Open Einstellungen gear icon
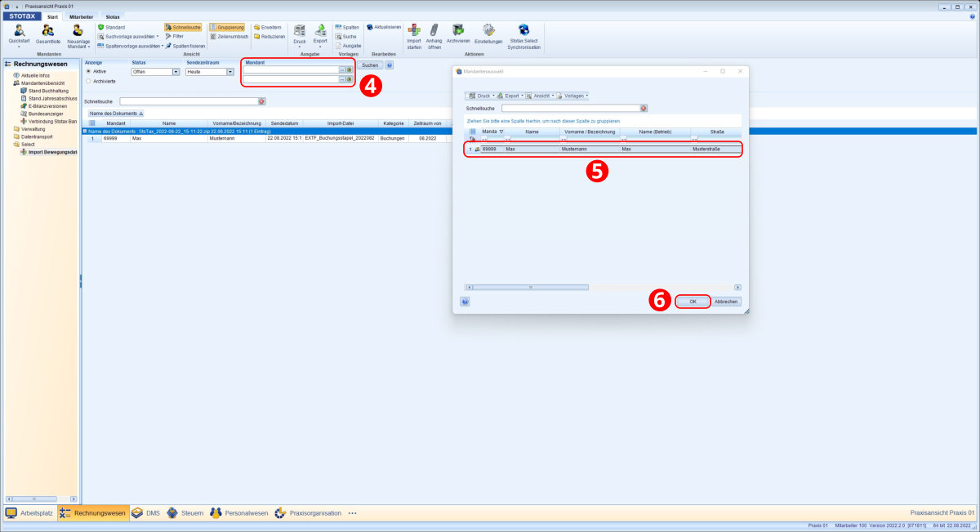Screen dimensions: 980x532 coord(488,31)
